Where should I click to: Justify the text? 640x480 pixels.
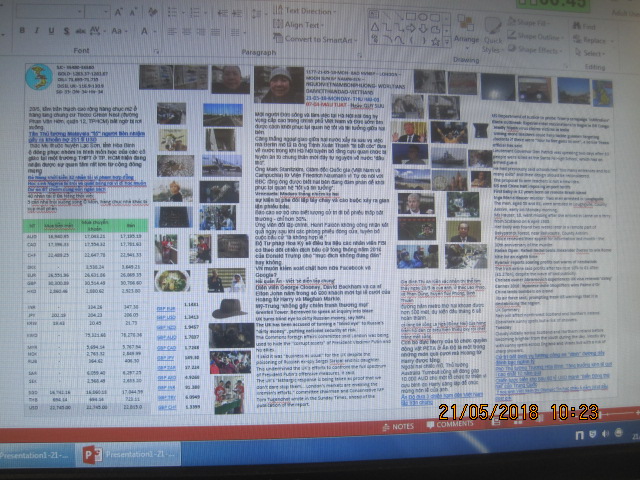pos(215,32)
